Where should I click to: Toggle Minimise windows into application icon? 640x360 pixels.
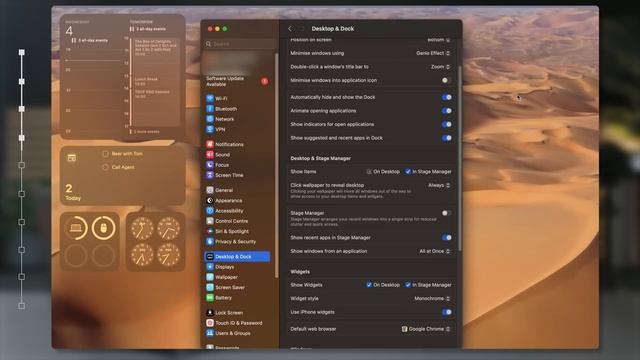(x=447, y=80)
